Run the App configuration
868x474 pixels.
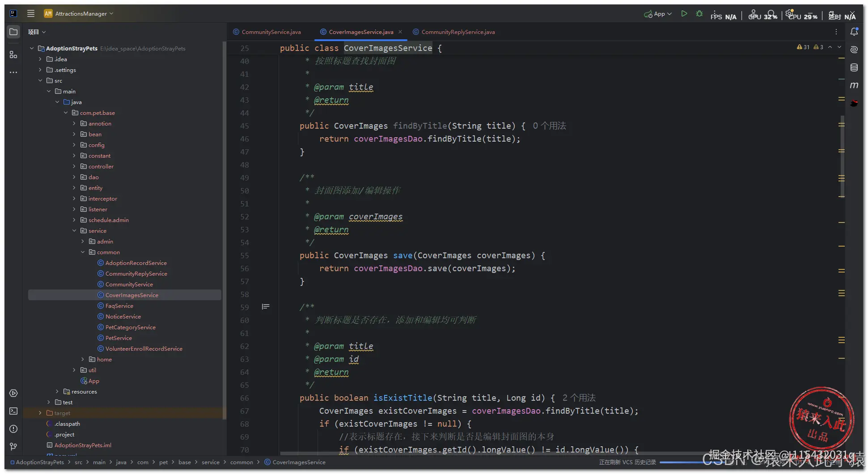tap(684, 14)
